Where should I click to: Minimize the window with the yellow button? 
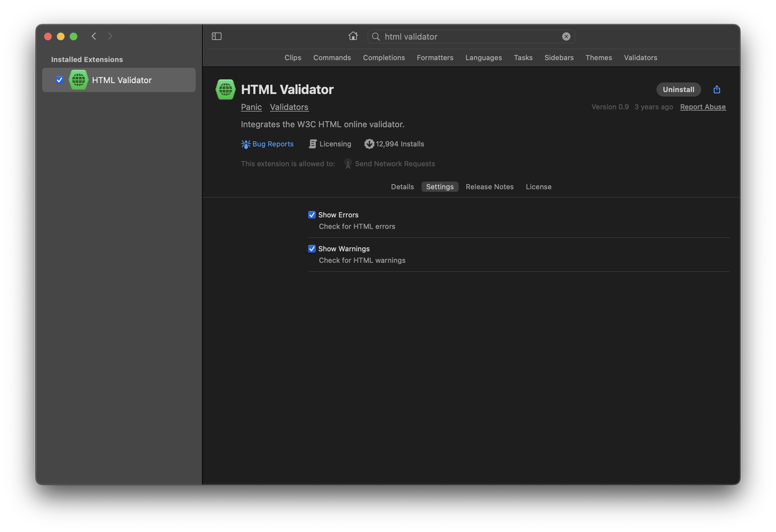(x=61, y=36)
